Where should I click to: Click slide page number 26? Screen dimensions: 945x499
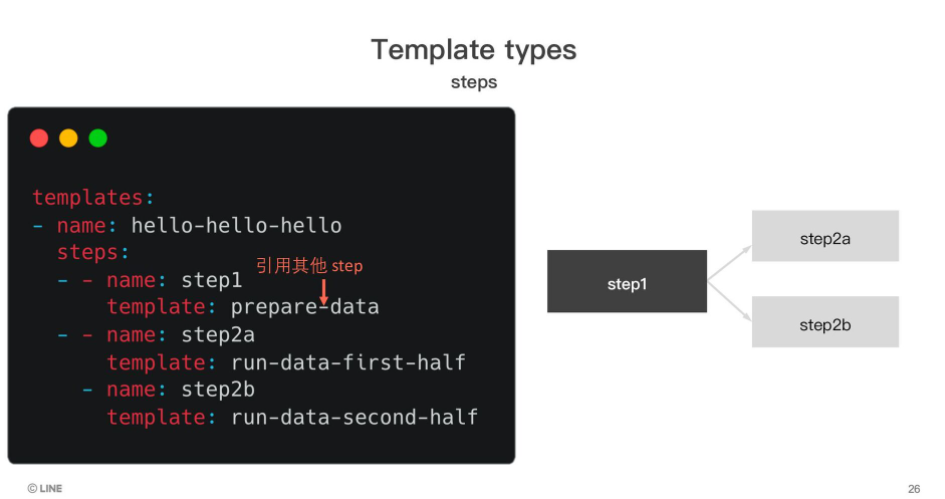(x=914, y=489)
